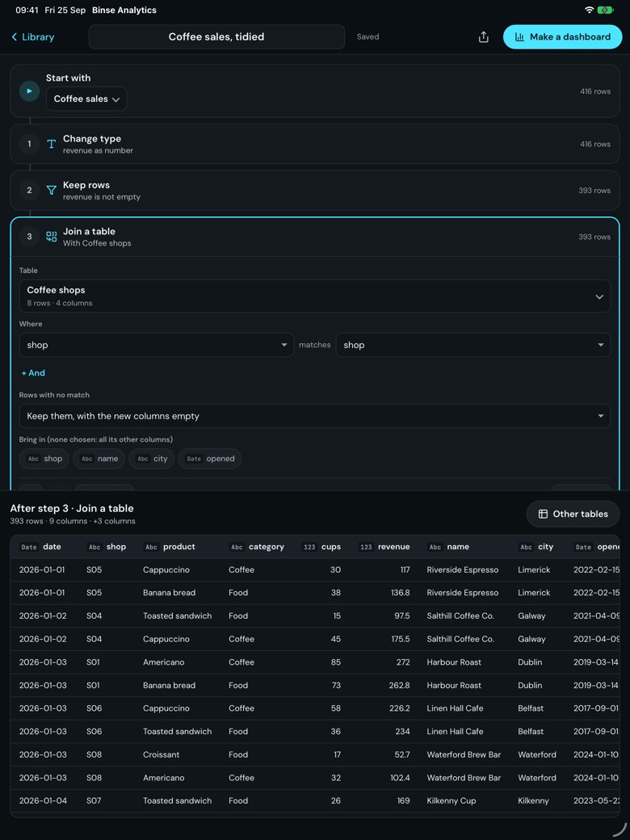Select step 2 Keep rows

315,190
